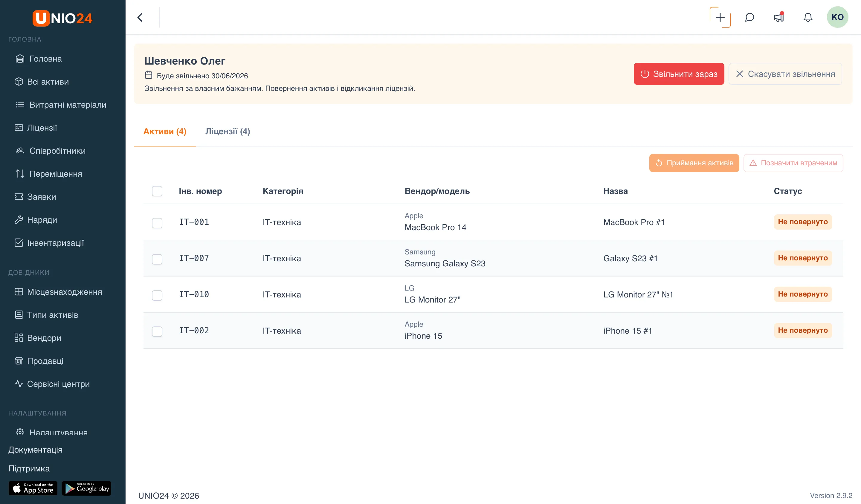This screenshot has height=504, width=861.
Task: Click the Співробітники people icon
Action: coord(20,151)
